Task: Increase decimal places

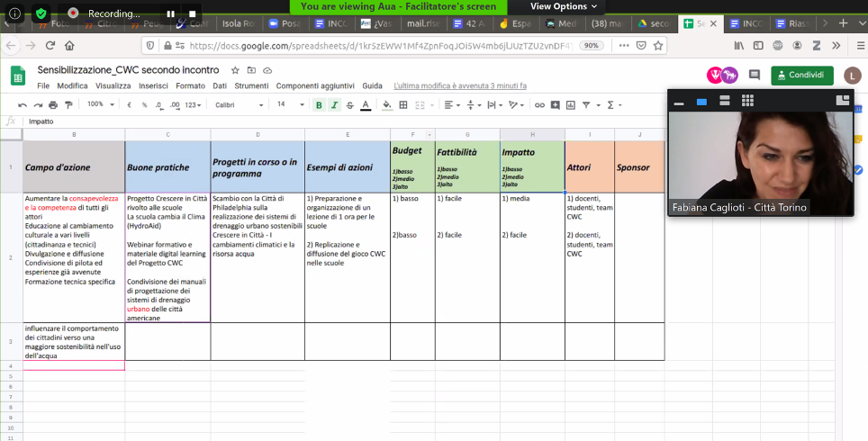Action: click(x=175, y=104)
